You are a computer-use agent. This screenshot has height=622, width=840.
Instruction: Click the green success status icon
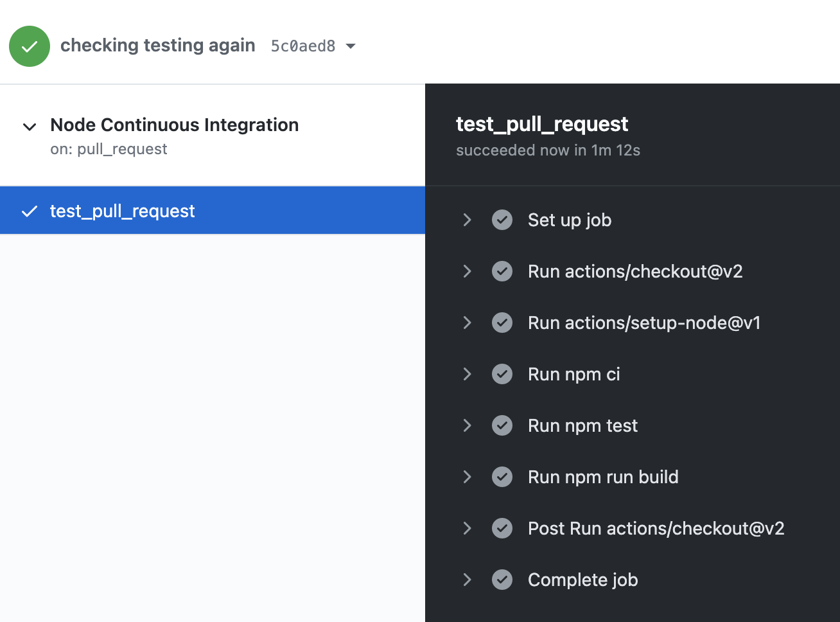[x=30, y=46]
